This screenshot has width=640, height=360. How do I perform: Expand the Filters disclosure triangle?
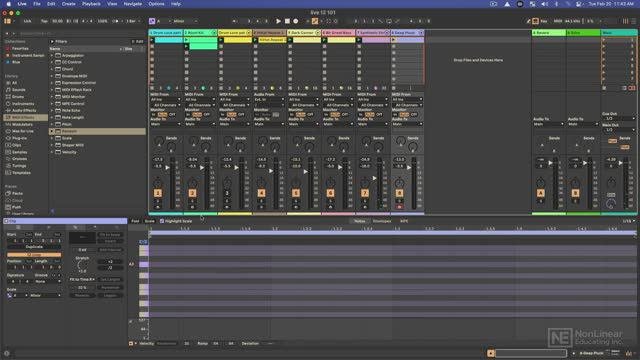[52, 41]
